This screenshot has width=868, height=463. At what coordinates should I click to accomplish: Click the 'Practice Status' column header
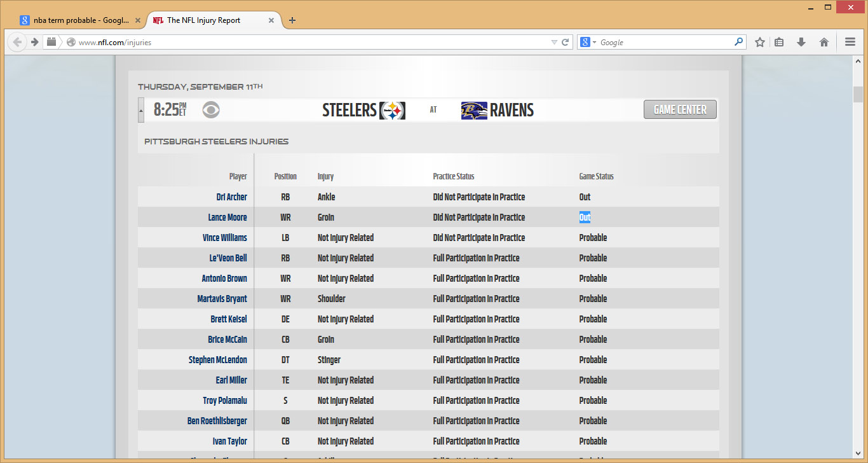point(454,177)
